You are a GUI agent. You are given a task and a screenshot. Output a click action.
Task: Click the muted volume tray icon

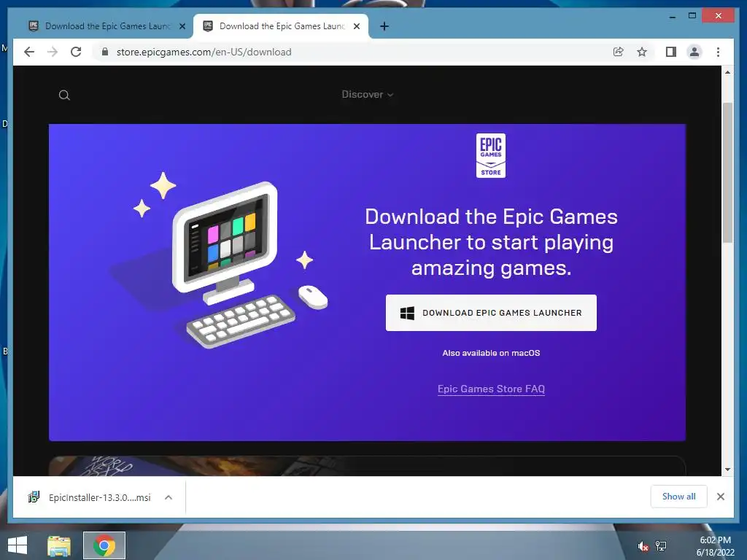tap(643, 546)
